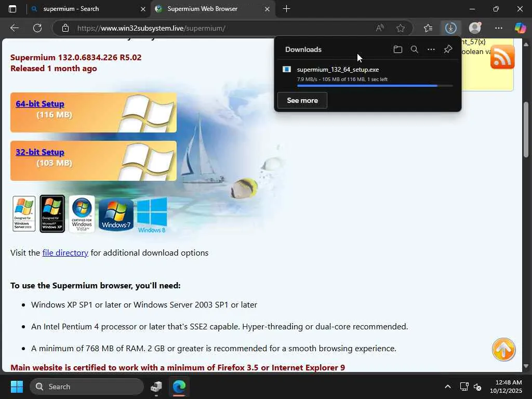
Task: Open the network status tray icon
Action: pos(464,387)
